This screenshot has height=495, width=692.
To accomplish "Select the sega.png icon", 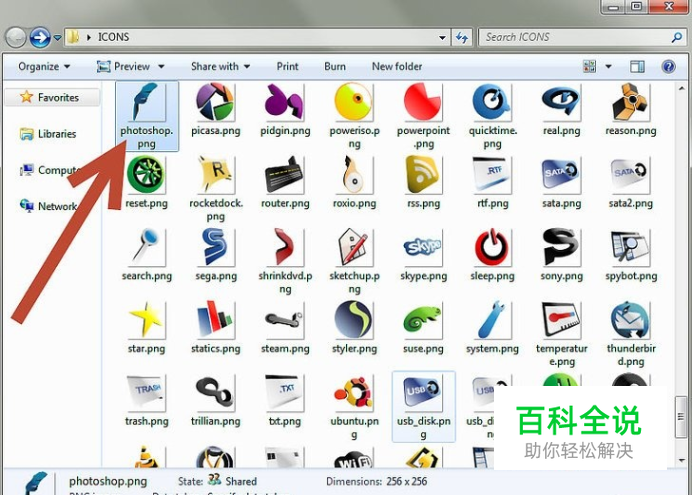I will pos(215,248).
